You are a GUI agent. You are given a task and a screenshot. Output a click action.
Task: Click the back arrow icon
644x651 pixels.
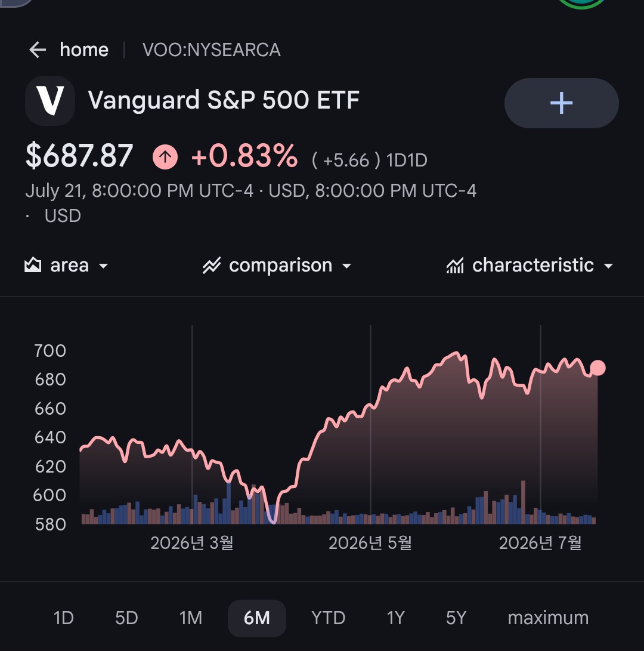coord(38,50)
